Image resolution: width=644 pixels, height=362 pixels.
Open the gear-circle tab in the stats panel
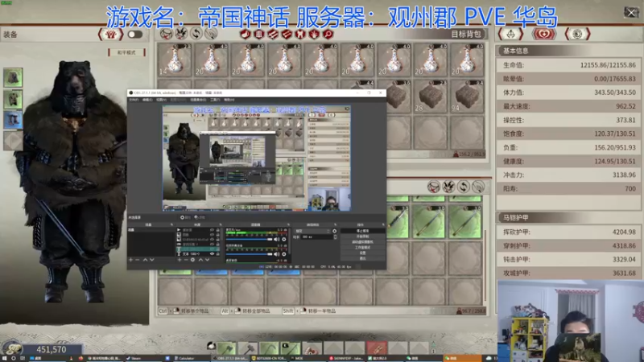click(577, 34)
